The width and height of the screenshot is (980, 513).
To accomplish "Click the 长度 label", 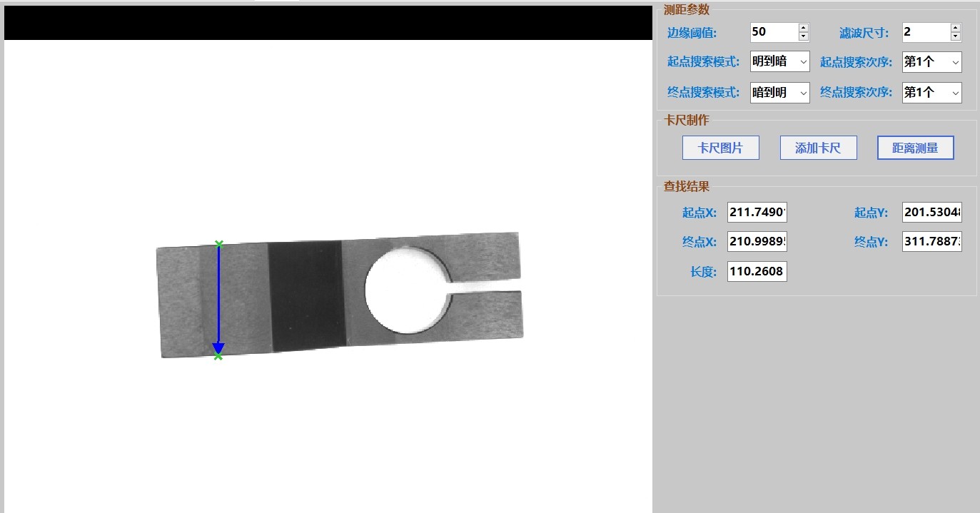I will [x=703, y=272].
